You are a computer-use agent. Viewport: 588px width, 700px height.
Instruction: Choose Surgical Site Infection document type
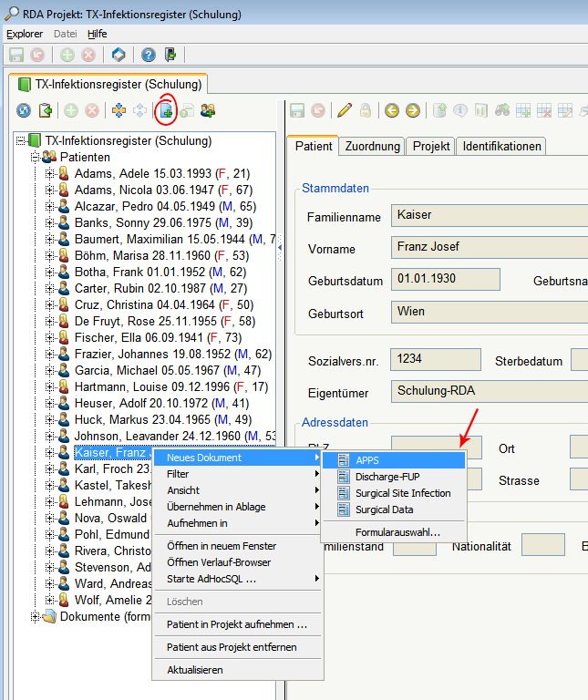pyautogui.click(x=402, y=493)
